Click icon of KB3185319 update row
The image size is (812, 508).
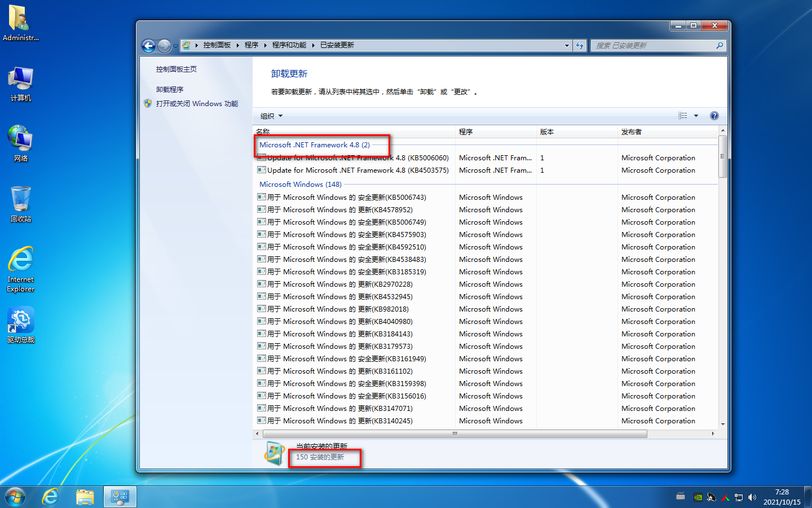[262, 271]
